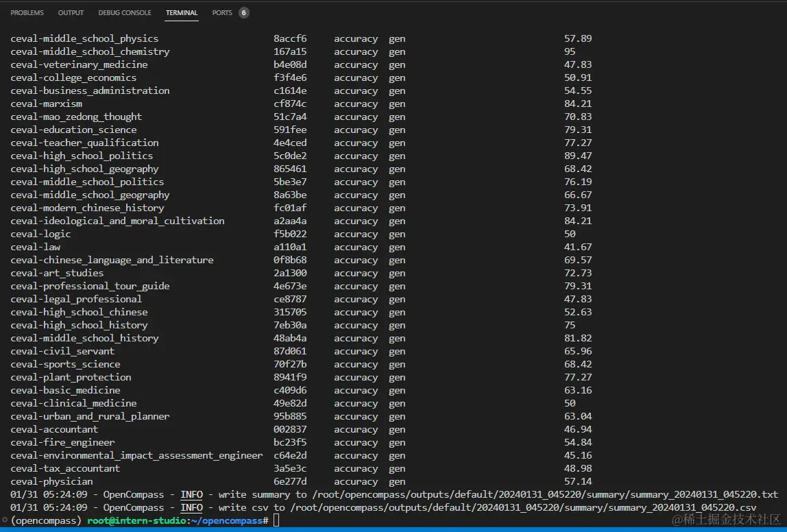Click ceval-professional_tour_guide dataset name
Screen dimensions: 787x532
(x=90, y=287)
